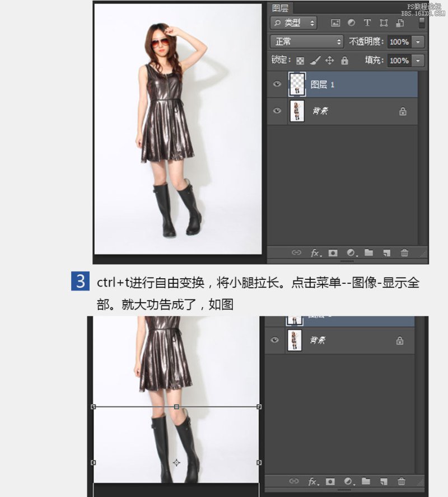Delete layer with trash in upper Layers panel

click(x=404, y=253)
